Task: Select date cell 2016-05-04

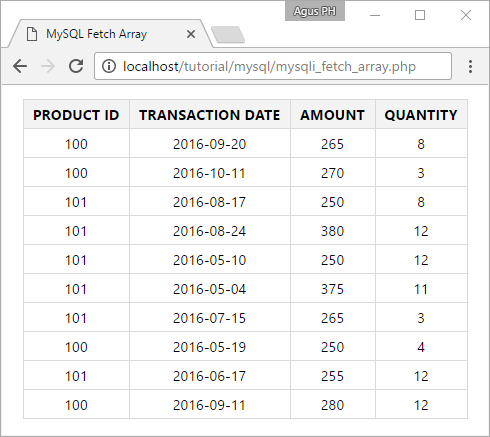Action: click(x=210, y=289)
